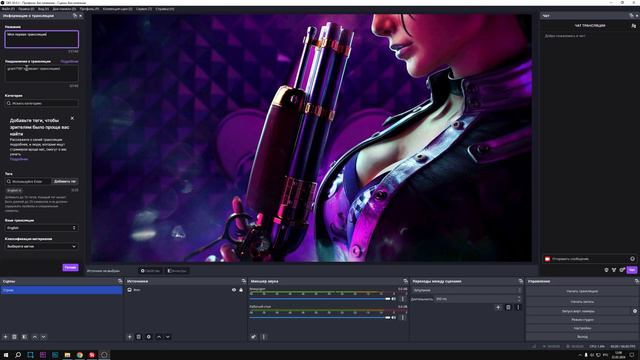Click Start Streaming button

[582, 291]
